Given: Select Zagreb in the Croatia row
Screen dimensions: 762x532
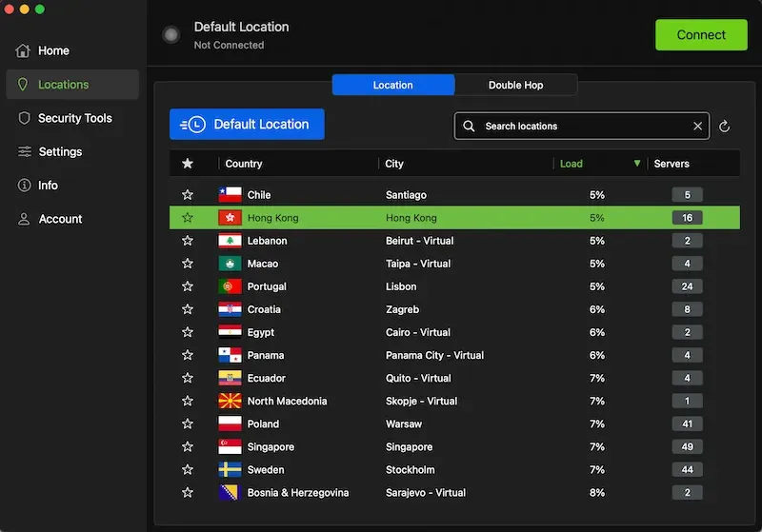Looking at the screenshot, I should [x=402, y=309].
